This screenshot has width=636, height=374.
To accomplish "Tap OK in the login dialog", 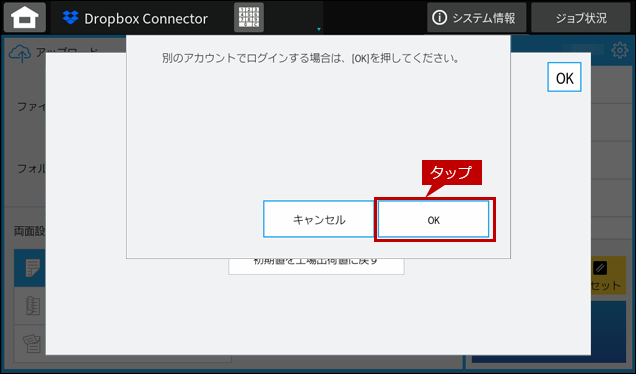I will click(x=433, y=219).
